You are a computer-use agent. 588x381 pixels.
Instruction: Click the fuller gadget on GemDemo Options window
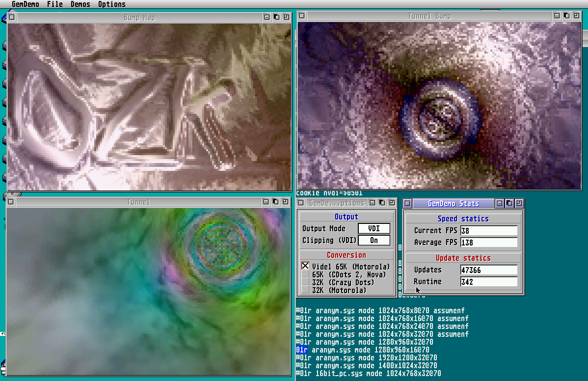pos(391,203)
